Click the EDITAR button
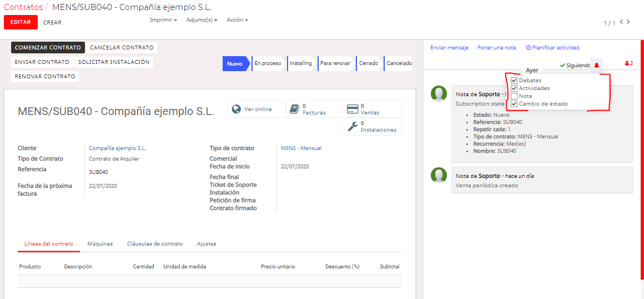 (21, 22)
